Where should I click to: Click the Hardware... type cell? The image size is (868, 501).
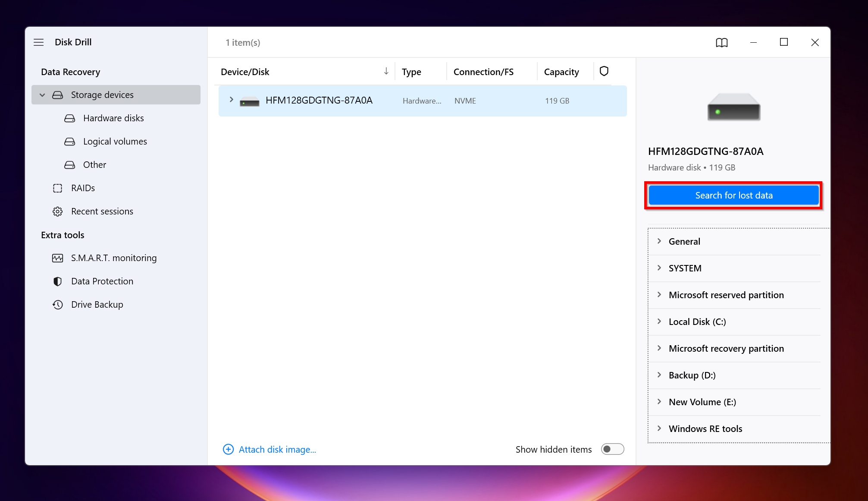click(422, 101)
